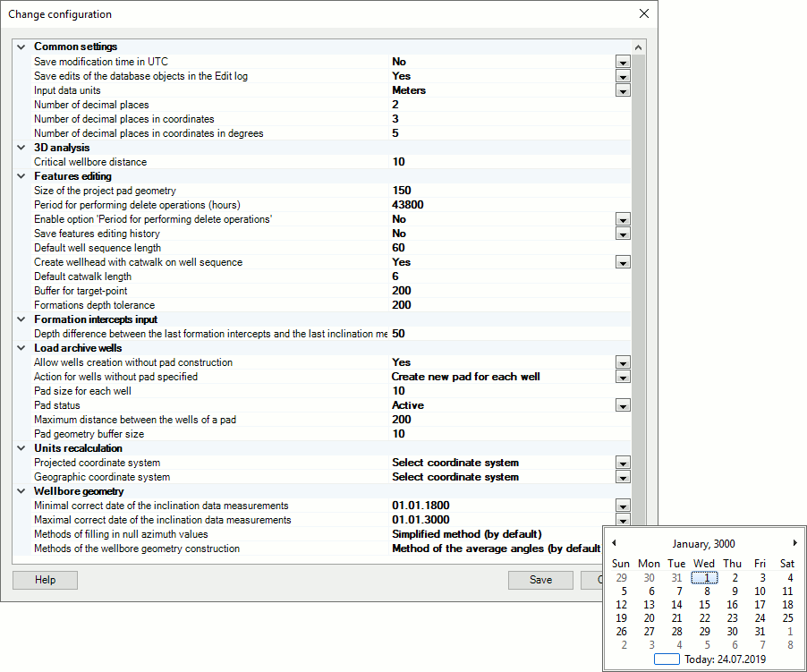This screenshot has width=807, height=672.
Task: Open Pad status dropdown
Action: pos(623,406)
